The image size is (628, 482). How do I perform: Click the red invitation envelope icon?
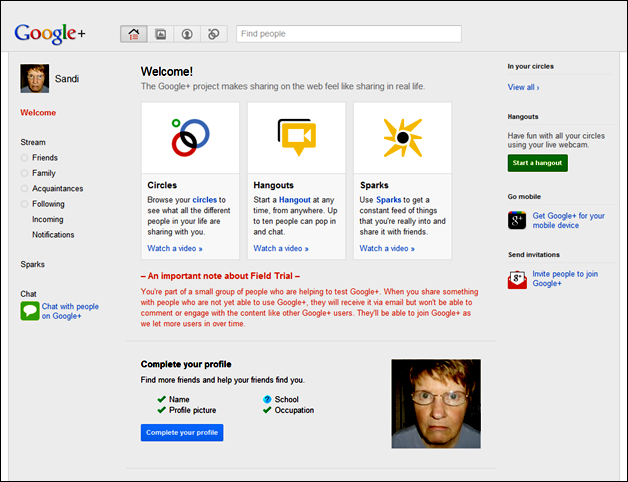517,279
